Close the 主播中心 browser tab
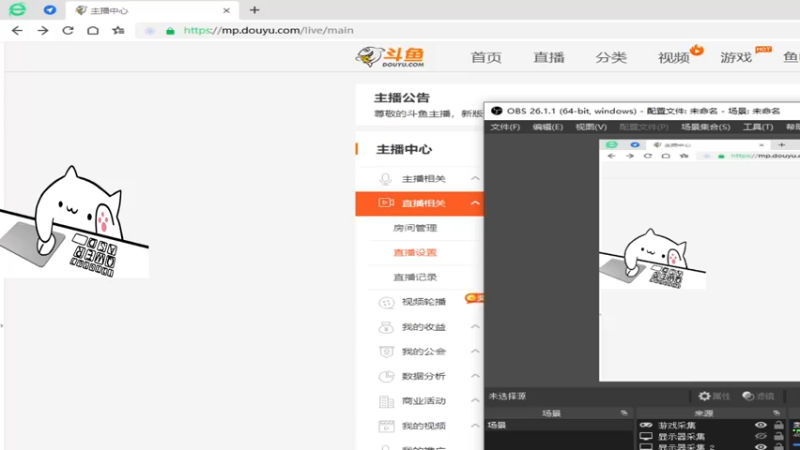This screenshot has width=800, height=450. [227, 10]
